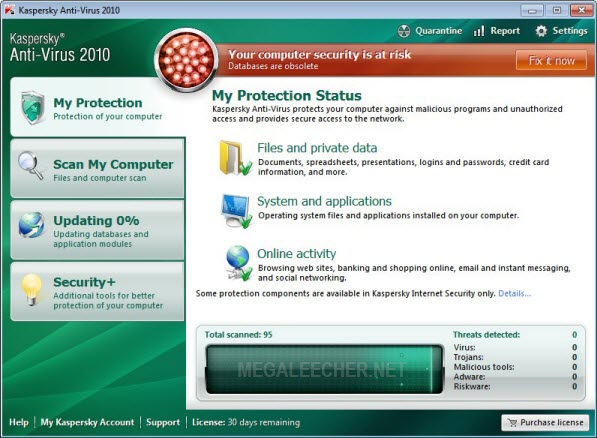597x438 pixels.
Task: Open the Help link
Action: click(19, 422)
